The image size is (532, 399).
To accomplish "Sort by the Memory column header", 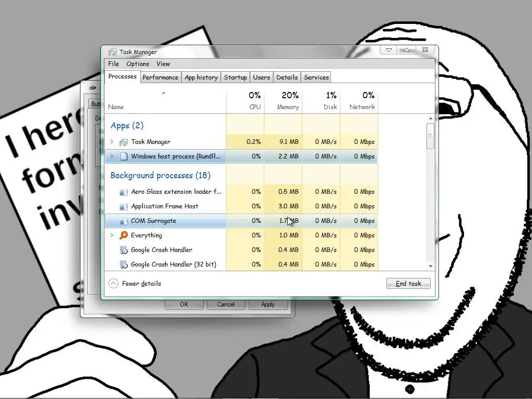I will (283, 101).
